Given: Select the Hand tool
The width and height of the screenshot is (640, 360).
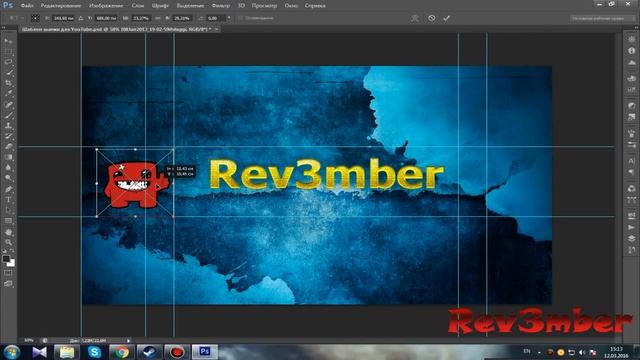Looking at the screenshot, I should 8,232.
